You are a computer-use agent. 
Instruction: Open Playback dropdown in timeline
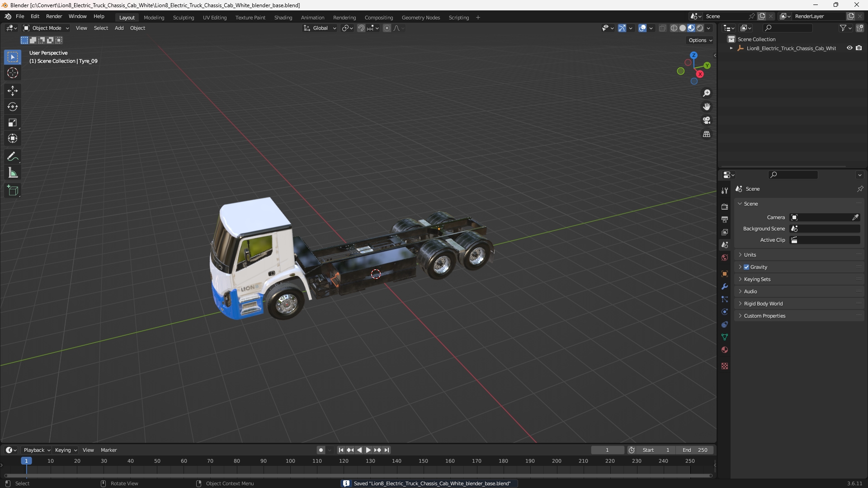[37, 450]
